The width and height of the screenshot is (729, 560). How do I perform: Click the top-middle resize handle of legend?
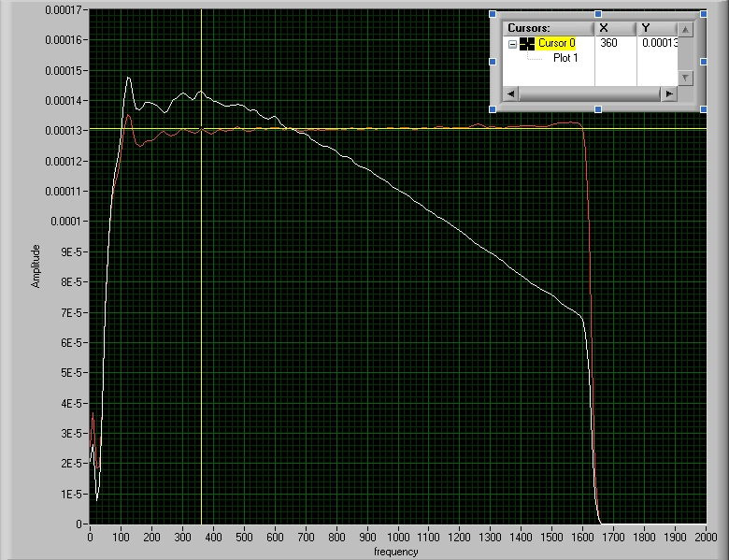tap(598, 14)
